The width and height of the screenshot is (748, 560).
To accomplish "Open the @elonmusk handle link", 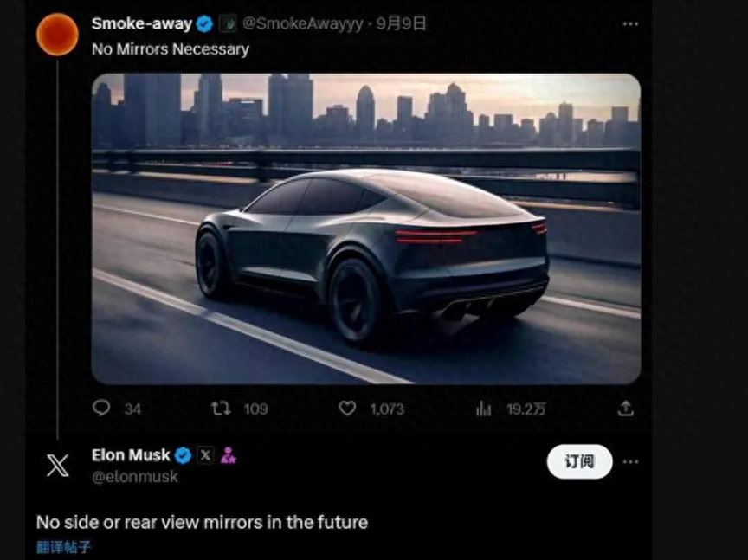I will (135, 477).
